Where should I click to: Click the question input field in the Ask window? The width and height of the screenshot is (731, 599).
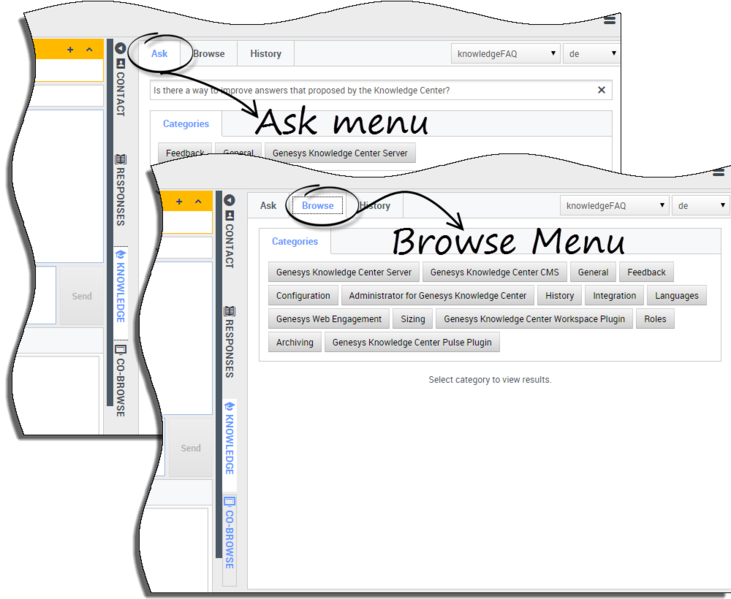(370, 90)
